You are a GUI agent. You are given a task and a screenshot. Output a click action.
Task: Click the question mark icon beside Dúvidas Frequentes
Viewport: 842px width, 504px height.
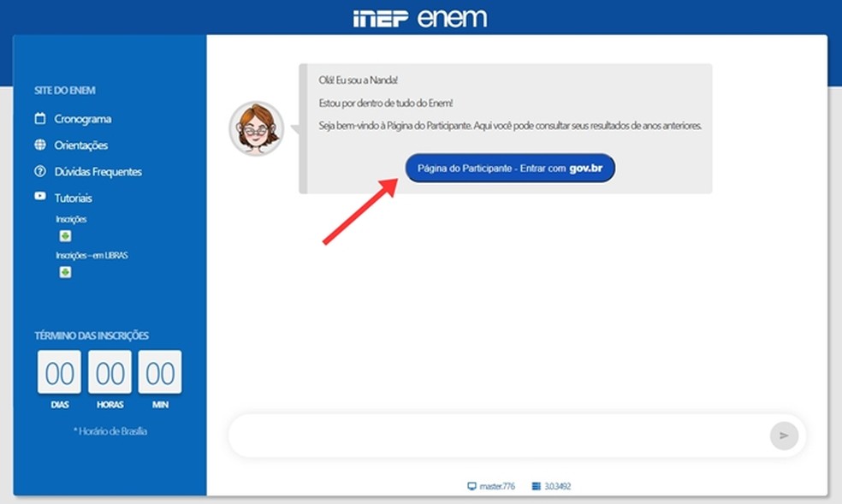(x=39, y=171)
